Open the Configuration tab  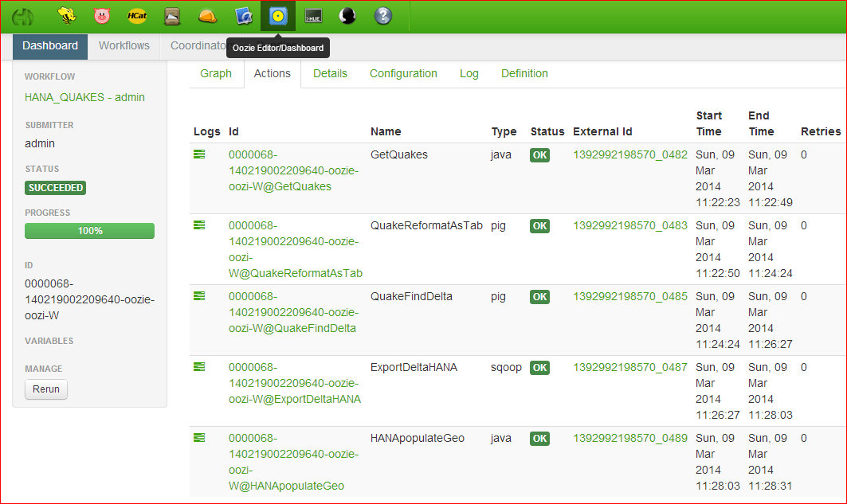pos(403,73)
